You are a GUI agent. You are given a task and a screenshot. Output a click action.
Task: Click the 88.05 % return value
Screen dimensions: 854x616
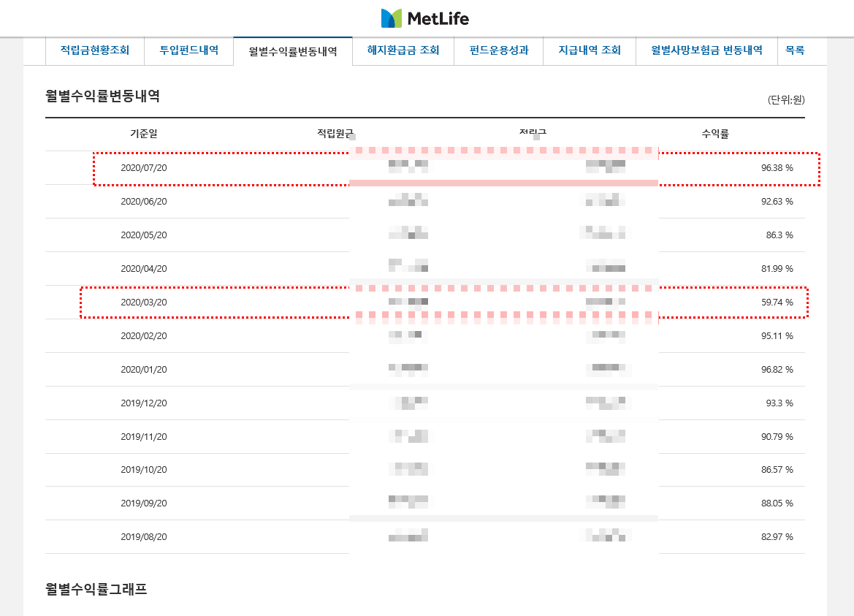pos(777,503)
